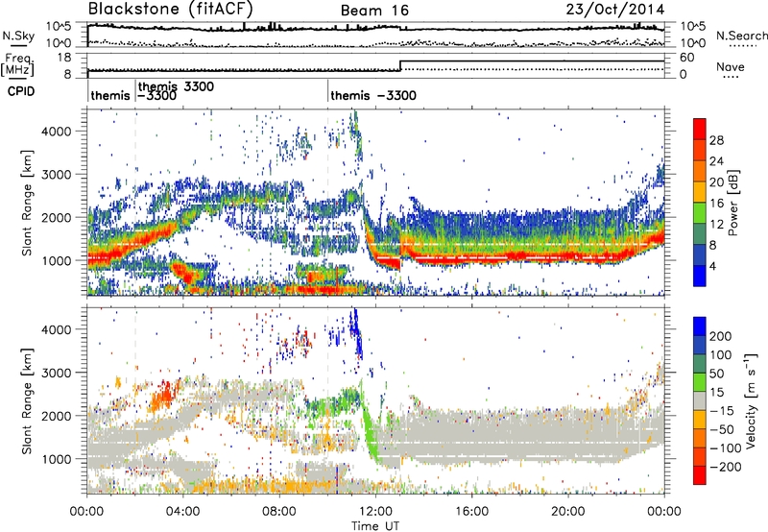Image resolution: width=768 pixels, height=532 pixels.
Task: Click the power panel "Slant Range [km]" label
Action: (x=27, y=203)
